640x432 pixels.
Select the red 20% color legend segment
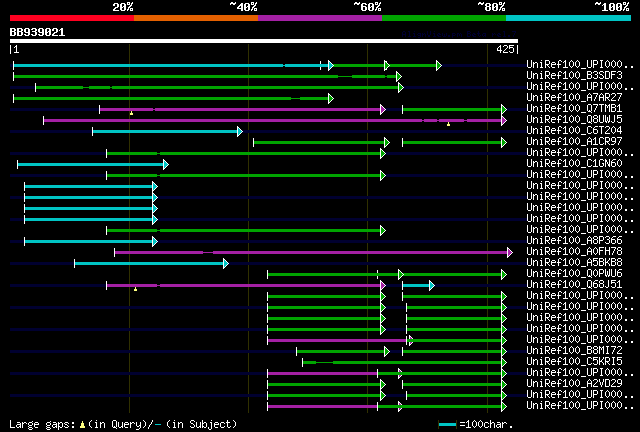tap(72, 18)
